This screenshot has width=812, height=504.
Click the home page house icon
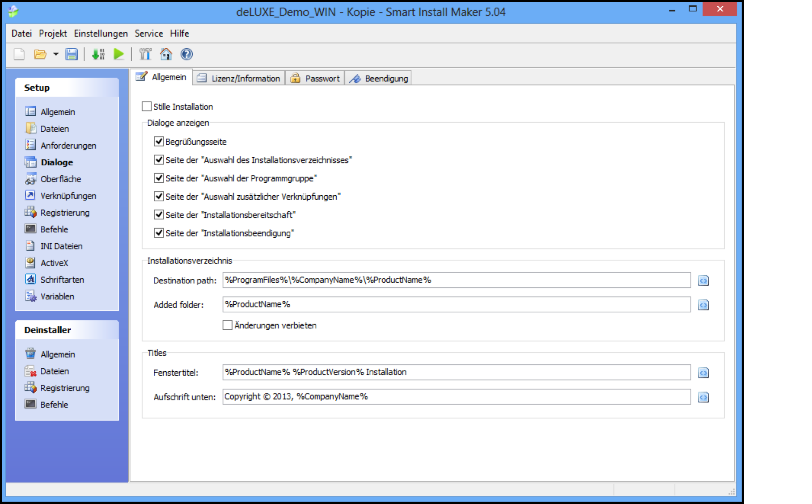pos(166,55)
